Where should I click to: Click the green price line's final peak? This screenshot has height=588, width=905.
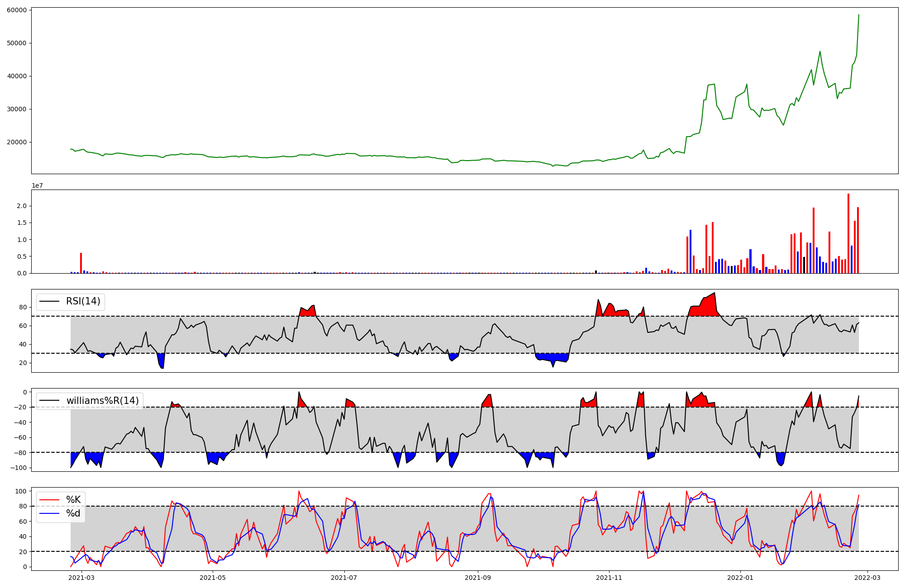pos(859,15)
